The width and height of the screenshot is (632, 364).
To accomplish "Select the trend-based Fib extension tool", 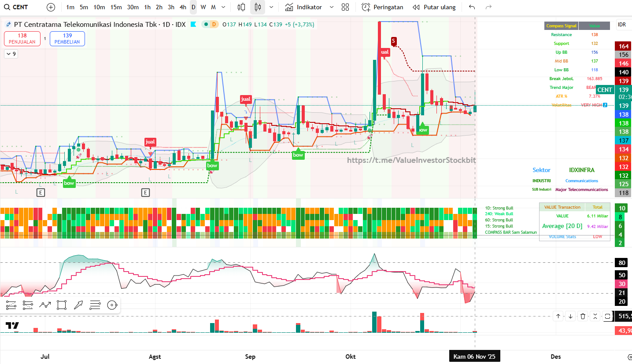I will [x=28, y=305].
